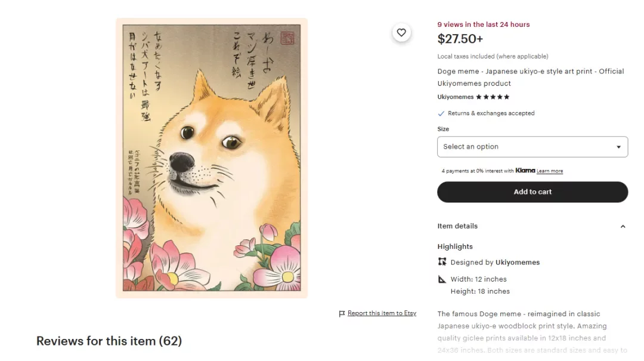Click the dropdown arrow on Select an option
This screenshot has width=644, height=361.
(618, 147)
